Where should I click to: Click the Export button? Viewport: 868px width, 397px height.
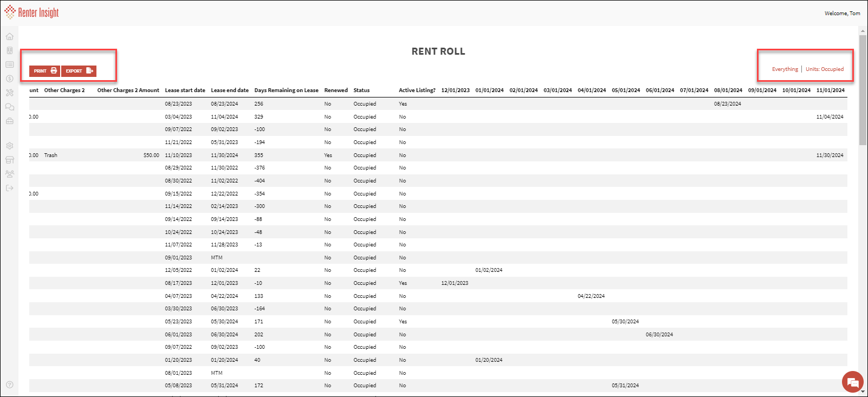(x=79, y=71)
